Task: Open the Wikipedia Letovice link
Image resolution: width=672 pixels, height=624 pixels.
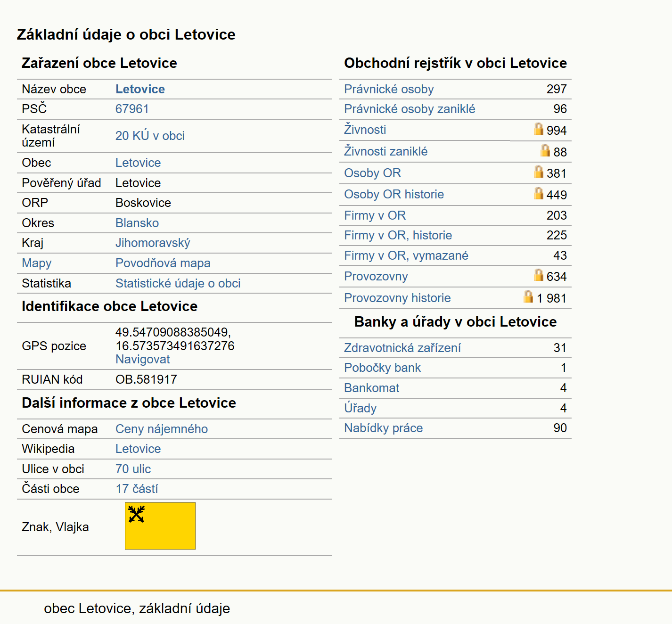Action: (x=138, y=449)
